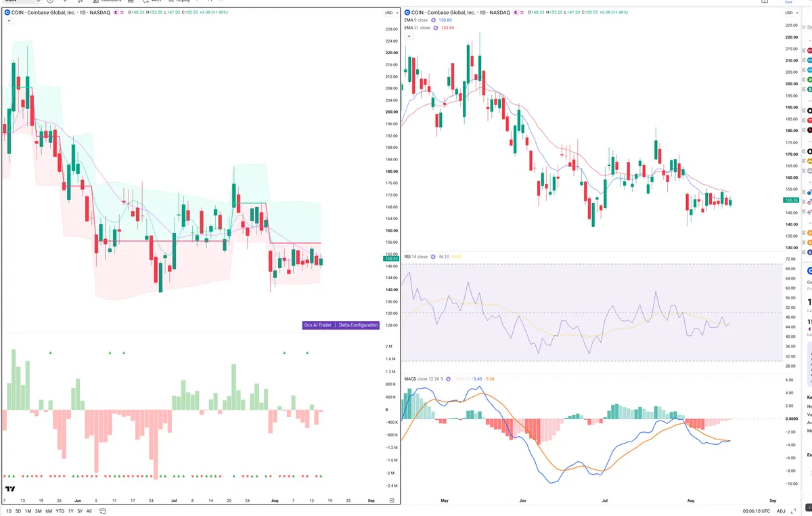Open time axis settings gear on left chart
The height and width of the screenshot is (516, 812).
(x=392, y=500)
